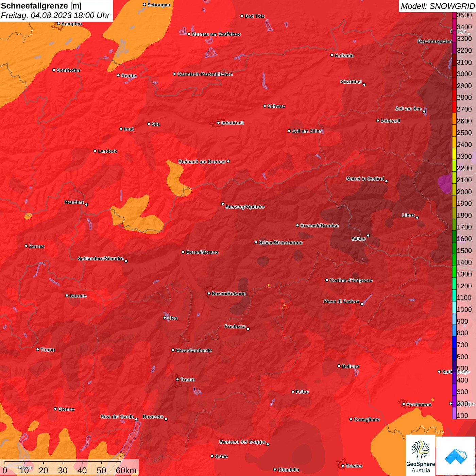476x476 pixels.
Task: Click the Rovereto label
Action: (153, 417)
